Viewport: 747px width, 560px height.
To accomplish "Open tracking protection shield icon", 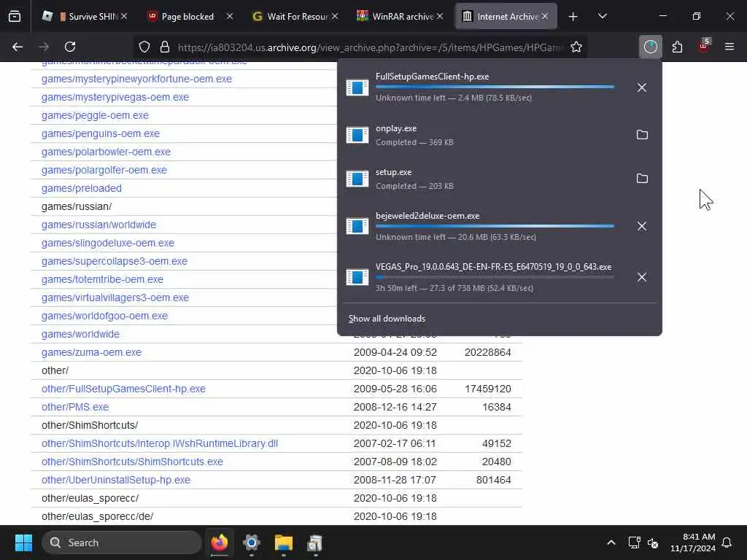I will tap(144, 47).
